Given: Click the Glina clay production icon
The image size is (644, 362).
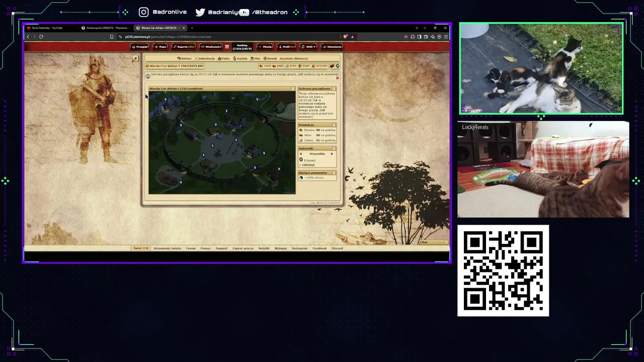Looking at the screenshot, I should click(x=301, y=135).
